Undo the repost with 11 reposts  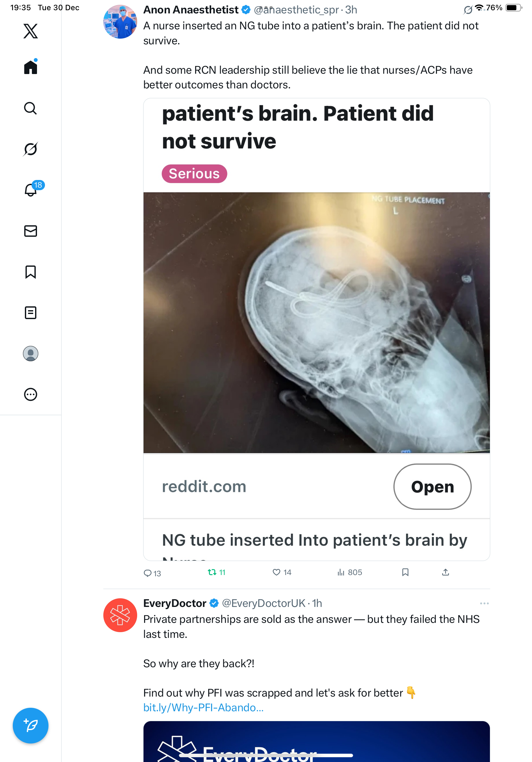[x=216, y=572]
